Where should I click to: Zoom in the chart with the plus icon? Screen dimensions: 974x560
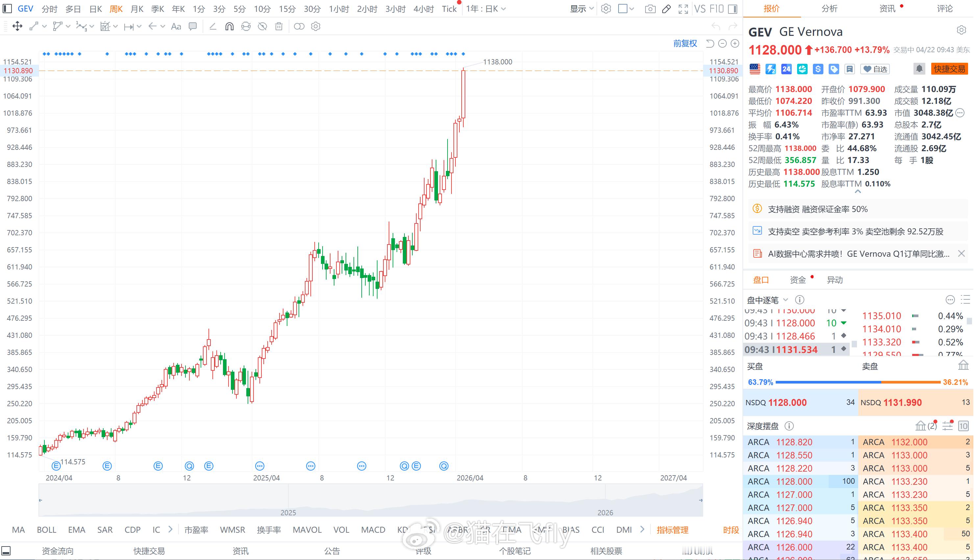735,43
